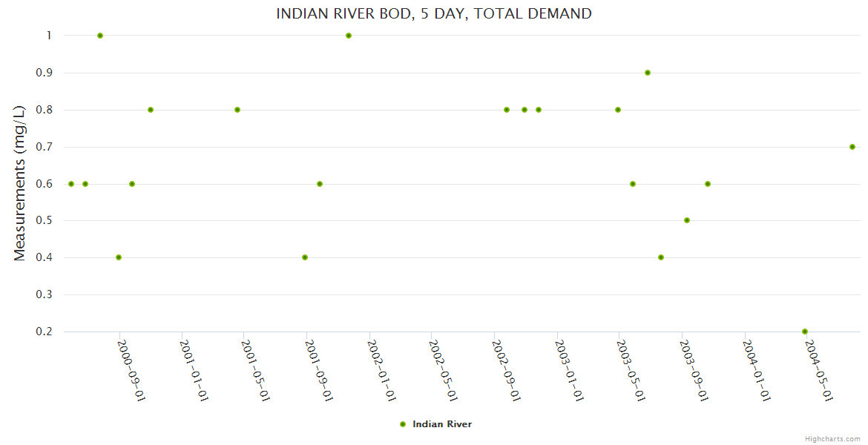Select the 0.4 point near 2001-09-01

pyautogui.click(x=305, y=257)
